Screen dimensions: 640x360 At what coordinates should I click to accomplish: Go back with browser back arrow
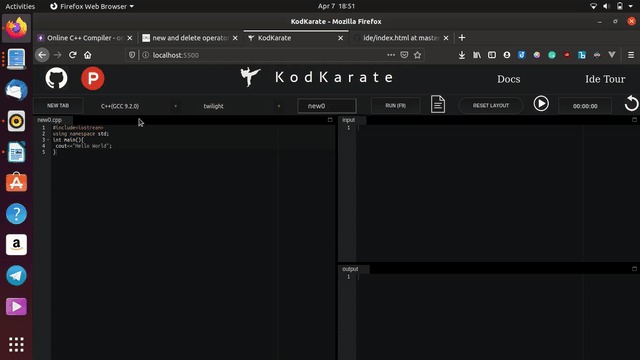click(x=42, y=55)
